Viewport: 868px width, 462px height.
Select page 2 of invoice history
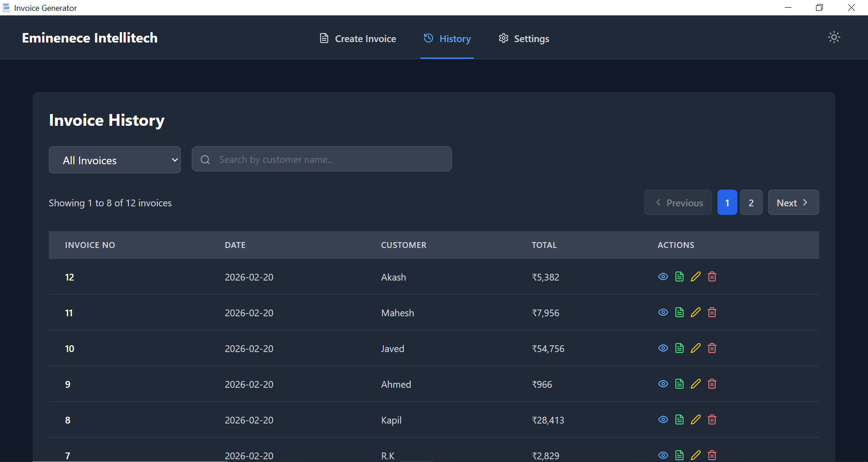pos(750,202)
